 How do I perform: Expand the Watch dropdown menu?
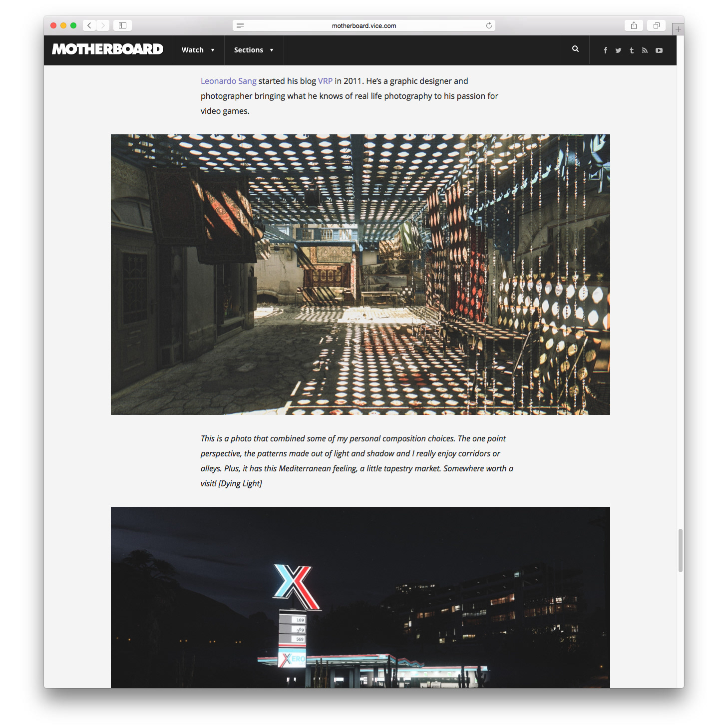pyautogui.click(x=198, y=50)
